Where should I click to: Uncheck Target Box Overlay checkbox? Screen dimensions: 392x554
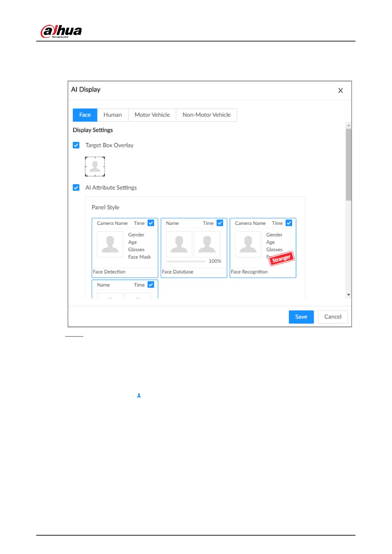tap(76, 145)
